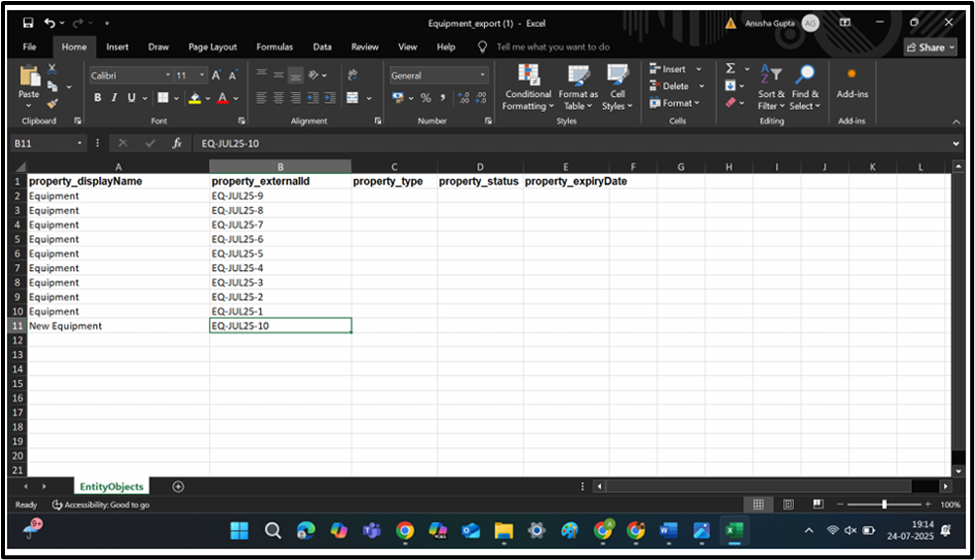975x560 pixels.
Task: Switch to Page Layout view in status bar
Action: pyautogui.click(x=787, y=505)
